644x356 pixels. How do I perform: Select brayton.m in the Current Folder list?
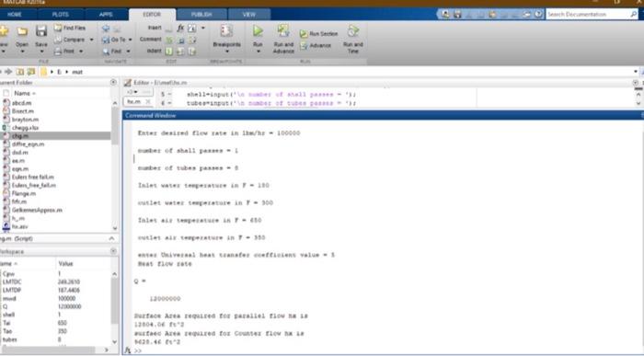25,120
